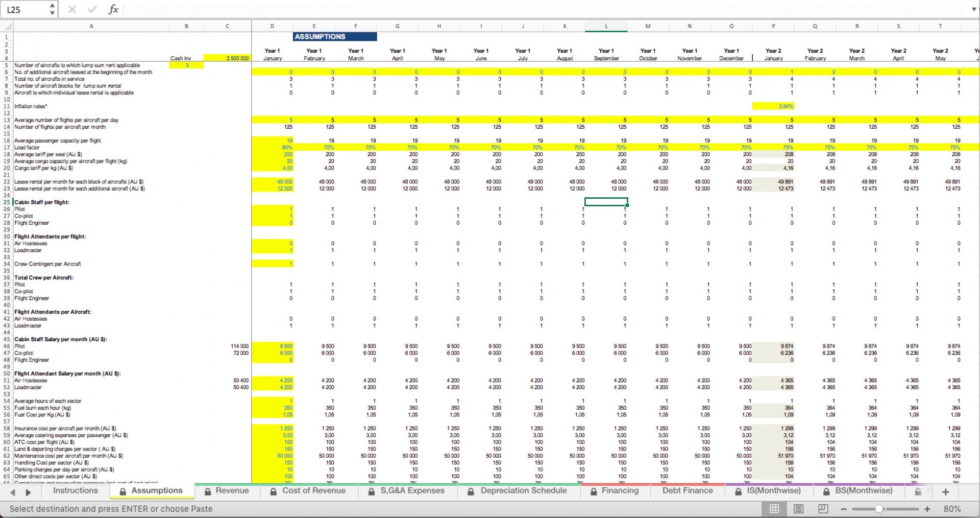980x518 pixels.
Task: Click the ASSUMPTIONS title cell
Action: pos(335,37)
